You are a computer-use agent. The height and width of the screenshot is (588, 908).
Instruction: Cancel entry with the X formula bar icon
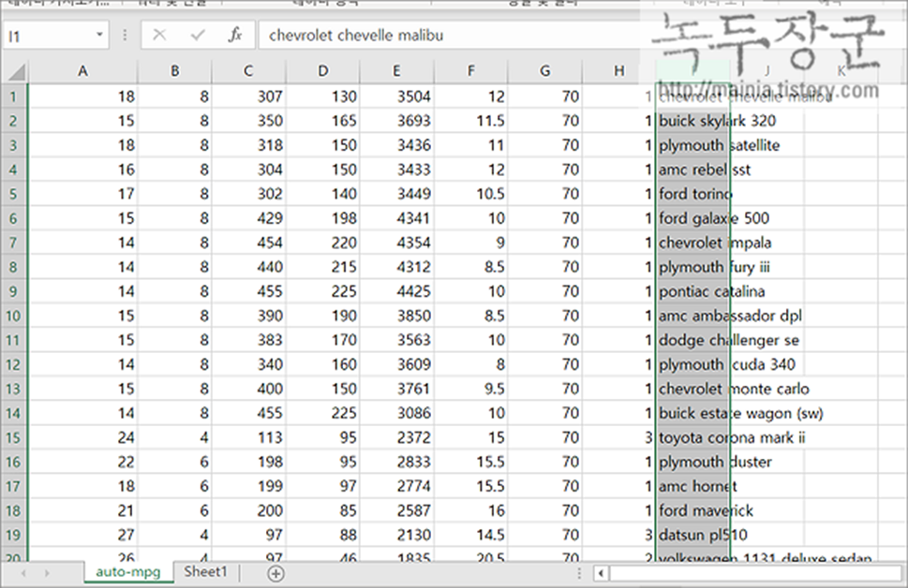[160, 36]
